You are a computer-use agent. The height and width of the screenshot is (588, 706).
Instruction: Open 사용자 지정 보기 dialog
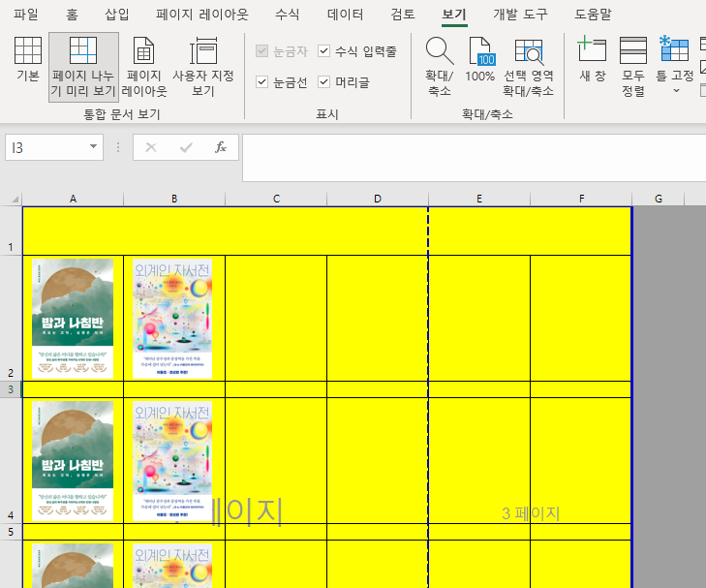point(203,65)
